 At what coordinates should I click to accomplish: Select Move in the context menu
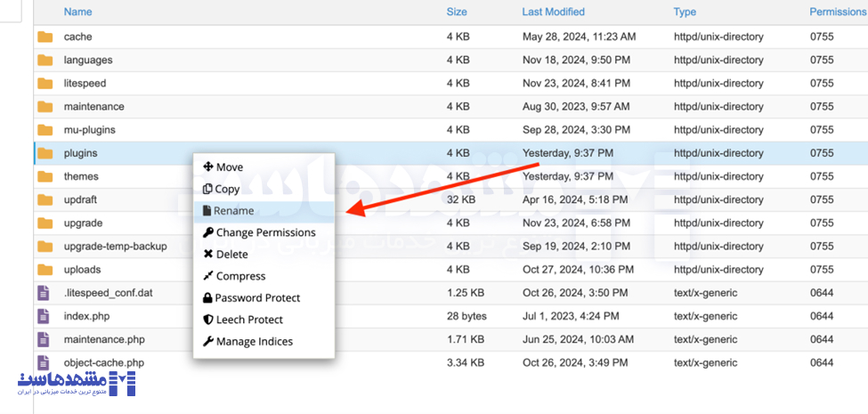coord(229,167)
